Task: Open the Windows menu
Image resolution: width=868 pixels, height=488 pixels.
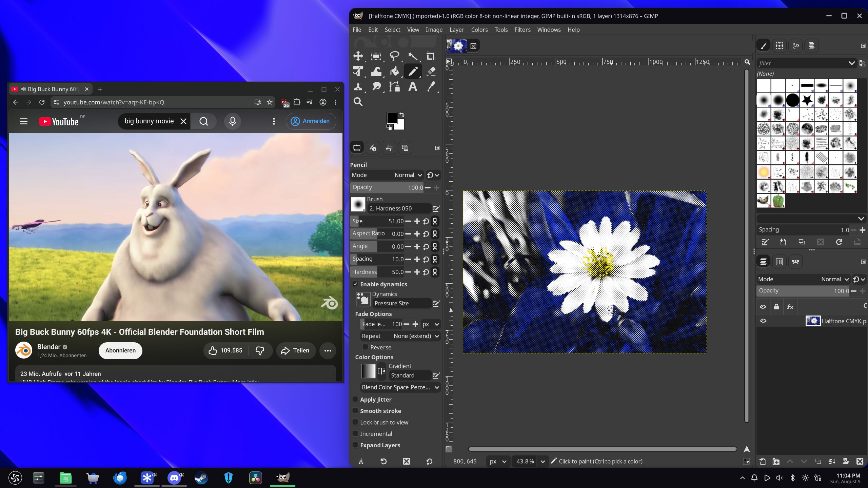Action: coord(549,30)
